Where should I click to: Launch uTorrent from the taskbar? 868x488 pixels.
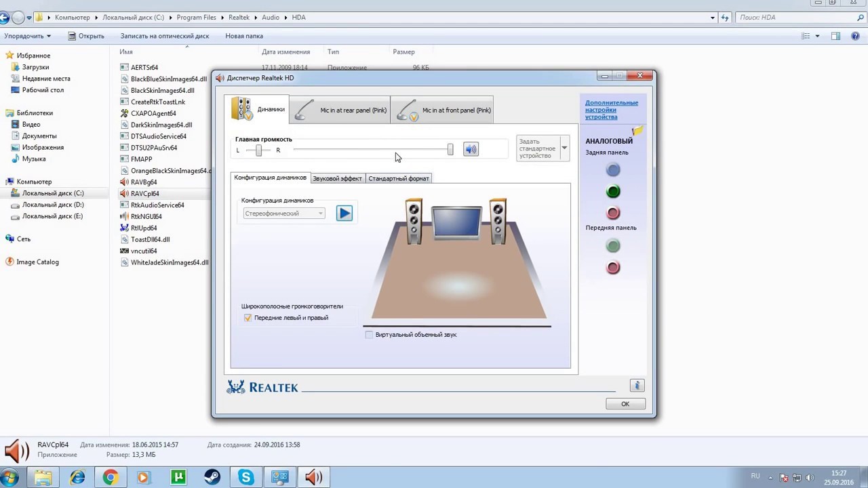click(x=178, y=478)
